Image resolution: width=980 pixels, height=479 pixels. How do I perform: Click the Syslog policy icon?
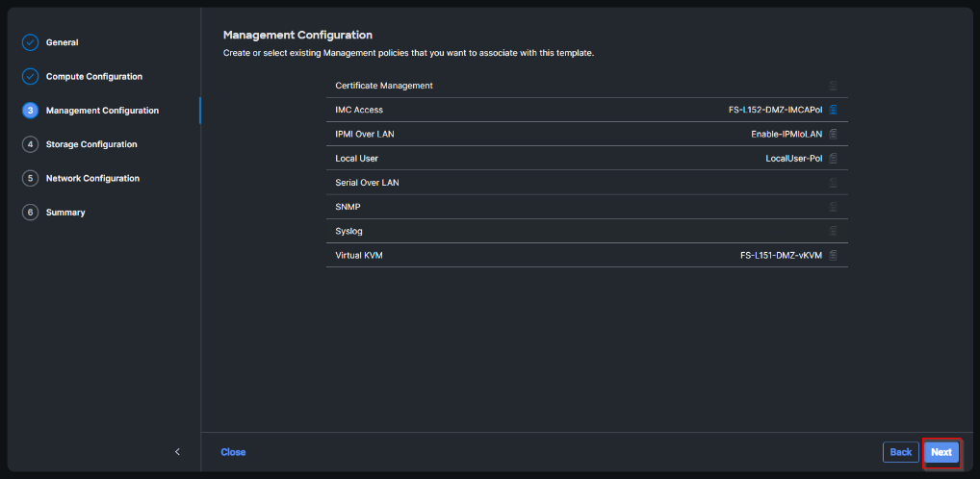click(x=833, y=231)
